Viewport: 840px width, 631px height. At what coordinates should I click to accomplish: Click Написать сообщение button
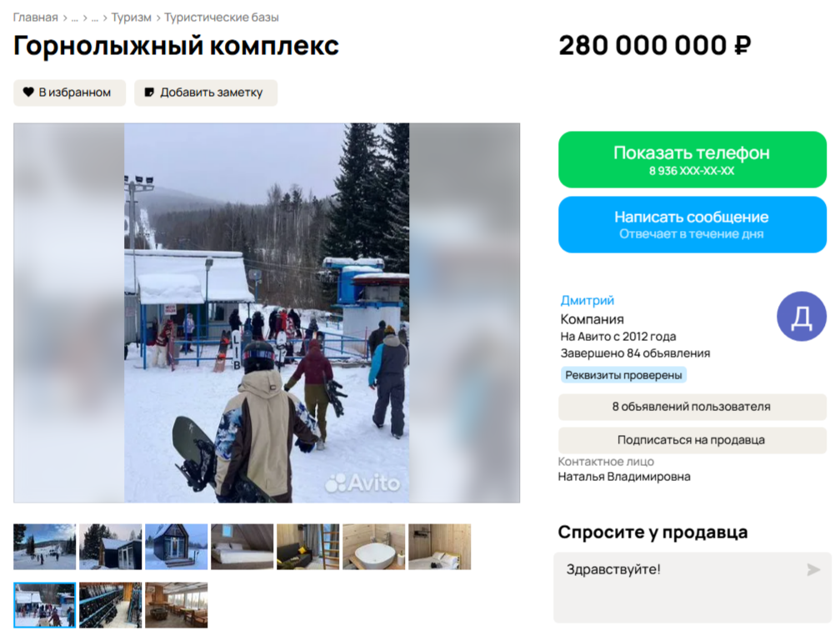click(692, 224)
